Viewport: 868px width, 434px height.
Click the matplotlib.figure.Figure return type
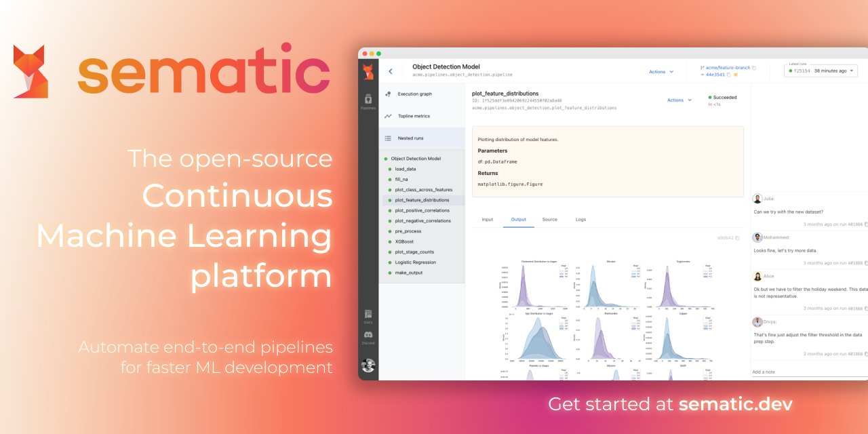coord(510,184)
